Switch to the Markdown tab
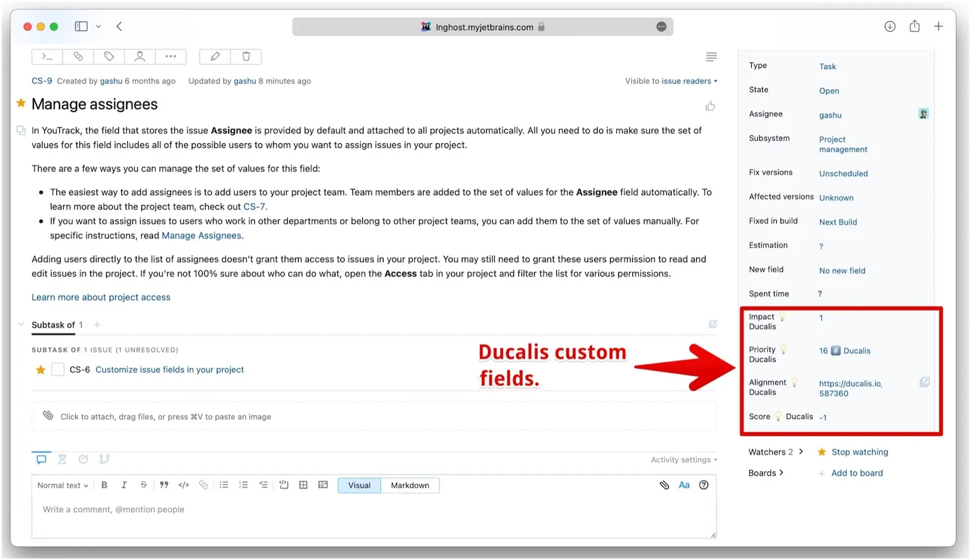The height and width of the screenshot is (560, 971). point(410,485)
